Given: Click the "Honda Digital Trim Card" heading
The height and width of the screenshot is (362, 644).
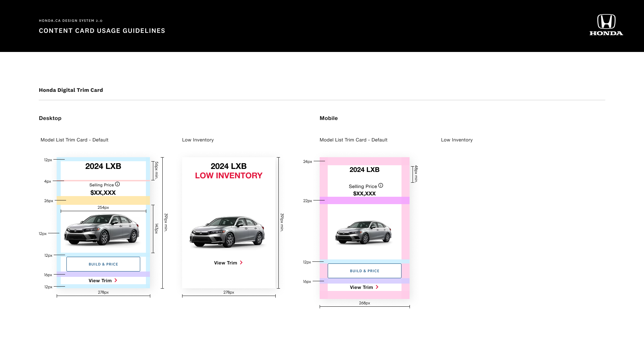Looking at the screenshot, I should coord(71,90).
